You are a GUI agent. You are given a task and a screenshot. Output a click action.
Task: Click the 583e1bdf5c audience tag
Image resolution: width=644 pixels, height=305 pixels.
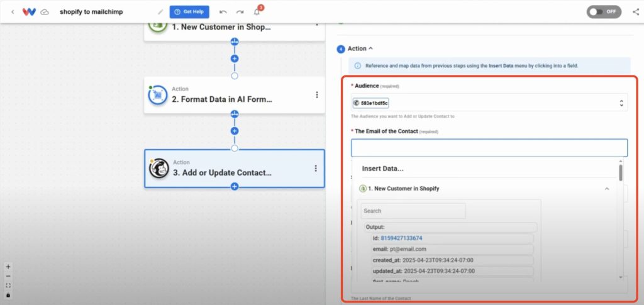point(370,103)
